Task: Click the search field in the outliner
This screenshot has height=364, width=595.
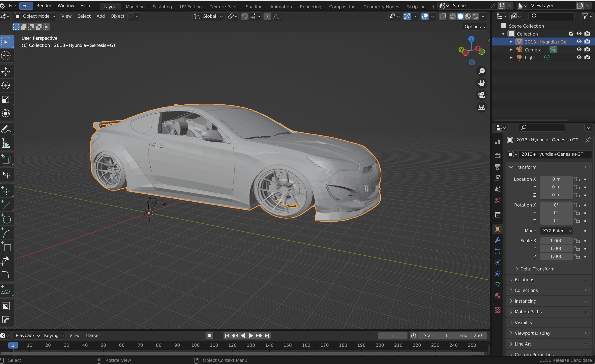Action: pyautogui.click(x=552, y=16)
